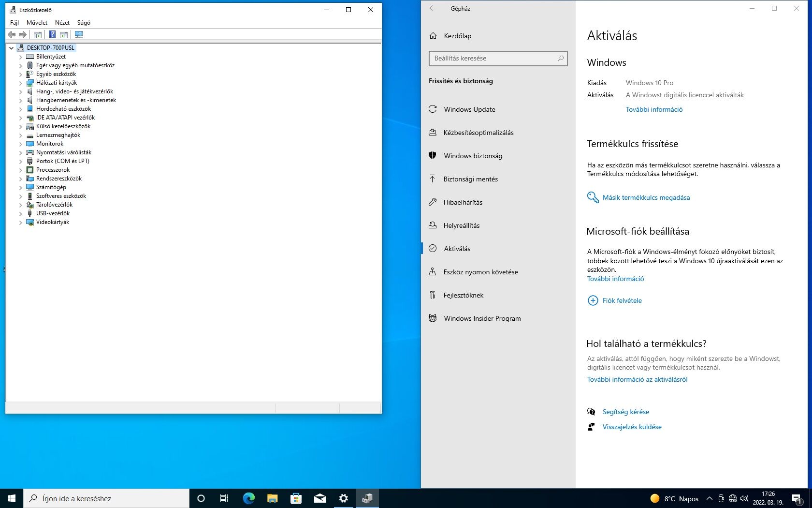
Task: Open További információ link under Aktiválás status
Action: [654, 109]
